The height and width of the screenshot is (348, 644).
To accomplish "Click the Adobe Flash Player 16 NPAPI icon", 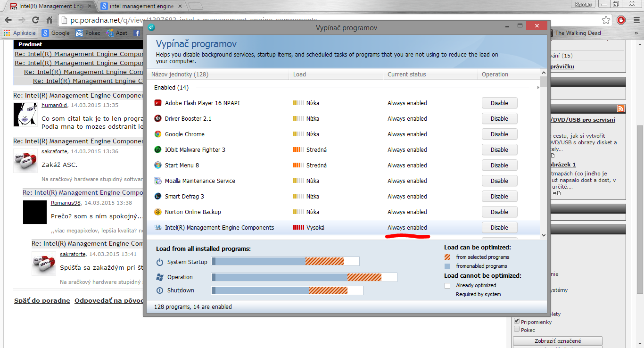I will [158, 103].
